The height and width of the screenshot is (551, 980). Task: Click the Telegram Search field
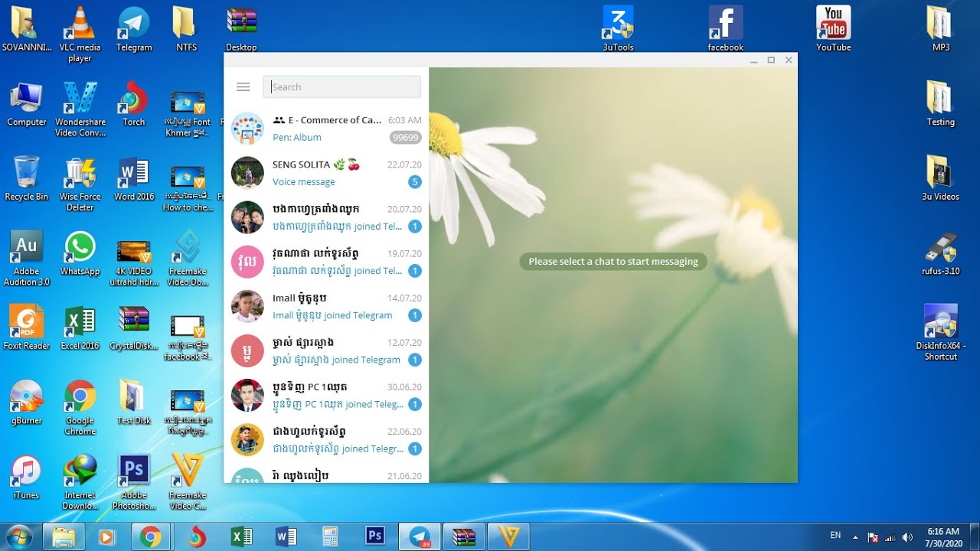pyautogui.click(x=341, y=87)
